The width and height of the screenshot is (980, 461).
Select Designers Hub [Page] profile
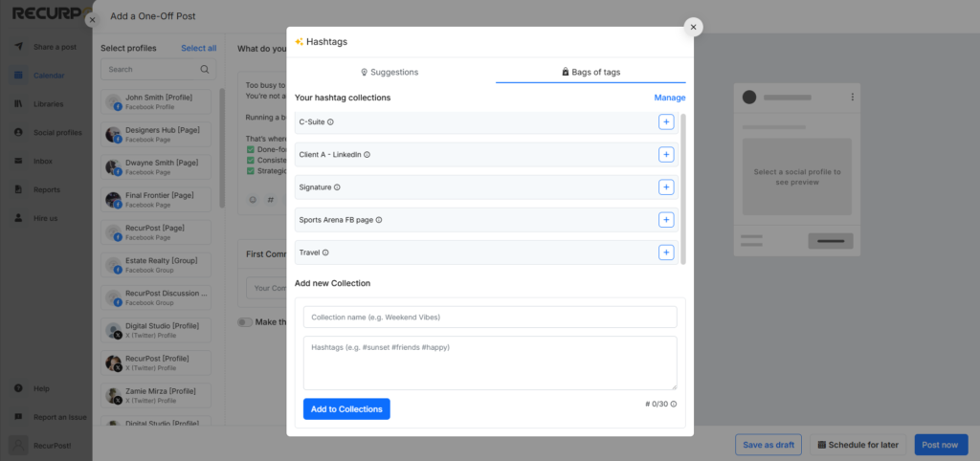pos(156,134)
